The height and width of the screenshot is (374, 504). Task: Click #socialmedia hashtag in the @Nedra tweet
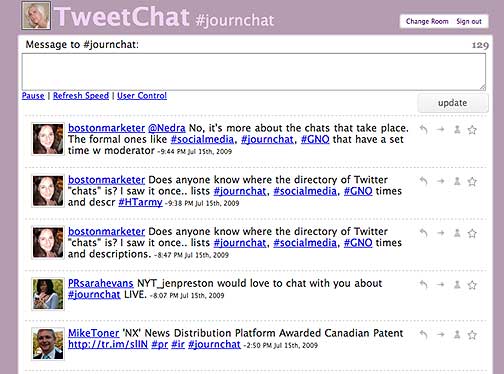coord(202,139)
